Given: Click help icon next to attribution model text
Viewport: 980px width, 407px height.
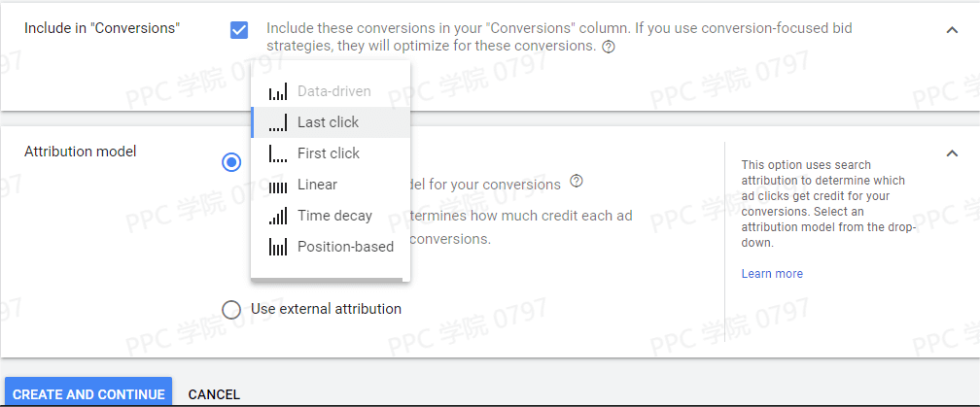Looking at the screenshot, I should (577, 181).
